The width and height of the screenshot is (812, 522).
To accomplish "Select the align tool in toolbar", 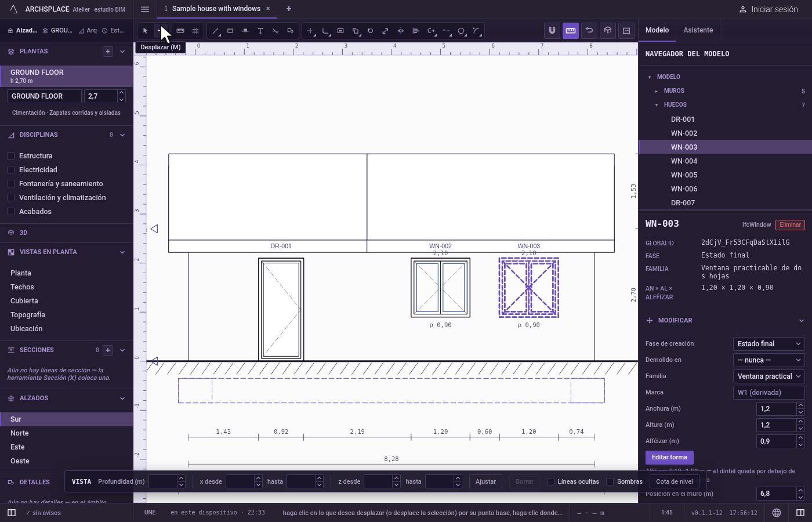I will click(416, 31).
